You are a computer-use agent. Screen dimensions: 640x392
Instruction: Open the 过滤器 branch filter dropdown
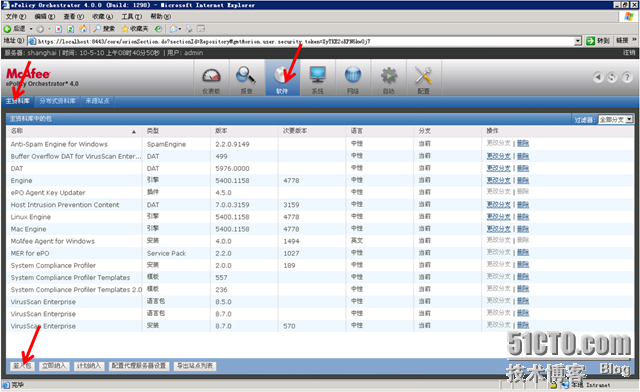[616, 119]
